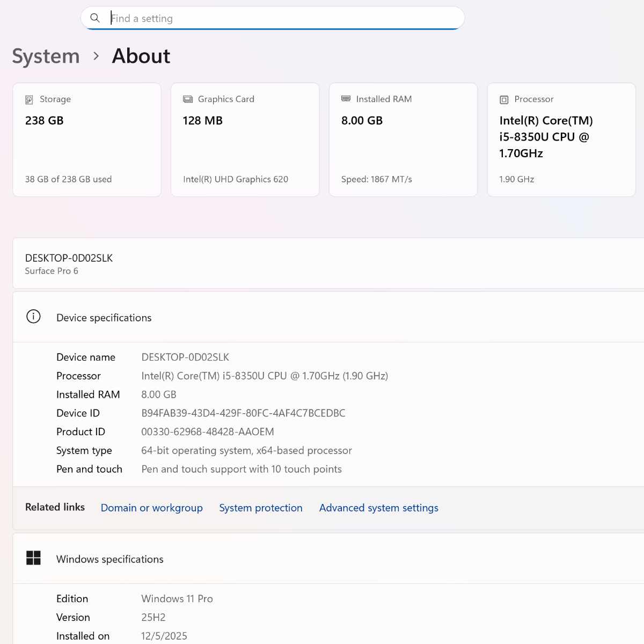
Task: Collapse the Device specifications section
Action: [328, 317]
